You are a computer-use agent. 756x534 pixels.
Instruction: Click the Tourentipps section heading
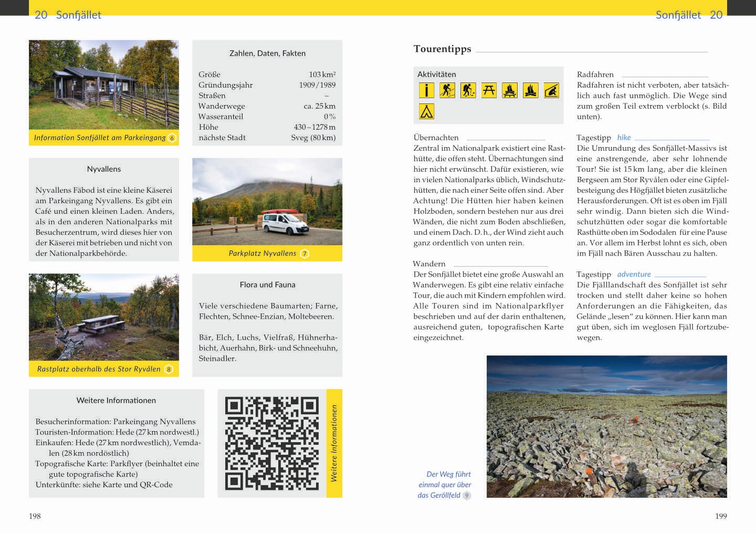[x=442, y=49]
